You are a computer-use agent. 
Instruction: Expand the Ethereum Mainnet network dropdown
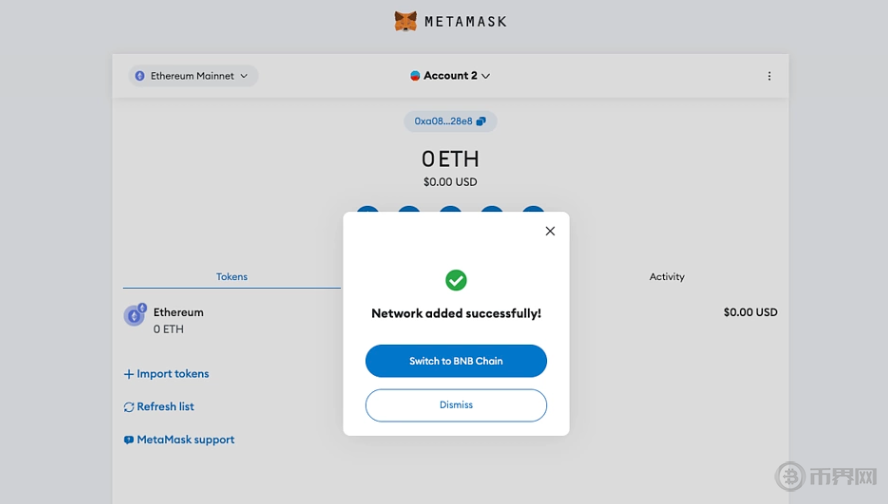tap(193, 76)
